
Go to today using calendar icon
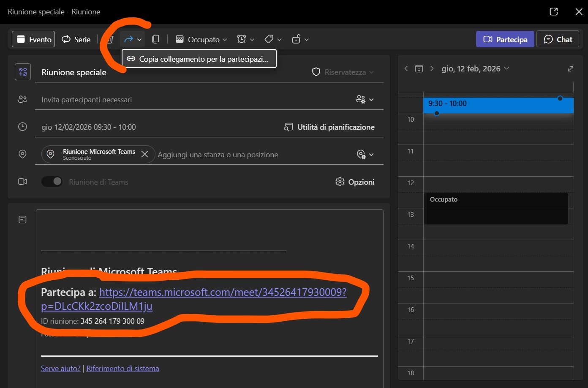[419, 69]
